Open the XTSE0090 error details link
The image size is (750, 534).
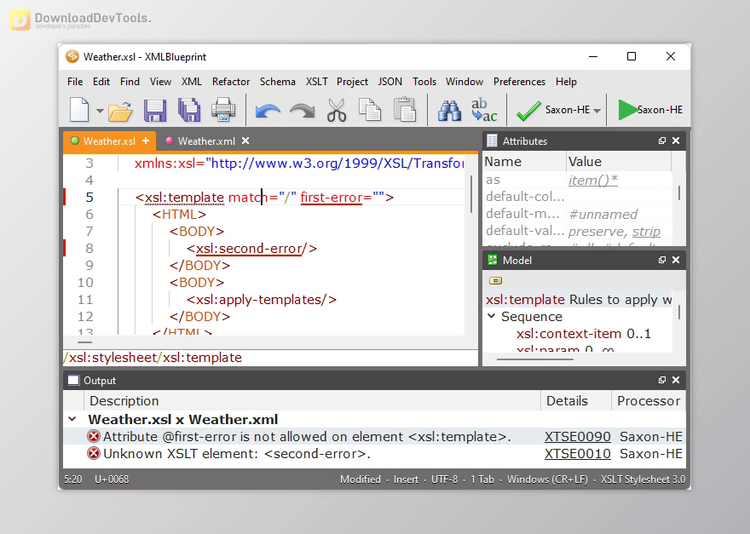click(577, 437)
